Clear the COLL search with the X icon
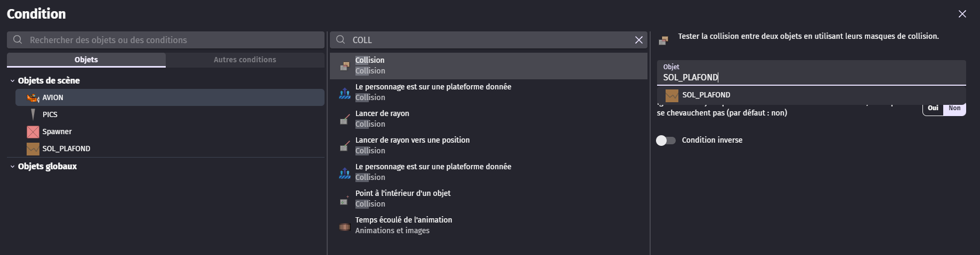The image size is (980, 255). [x=638, y=40]
